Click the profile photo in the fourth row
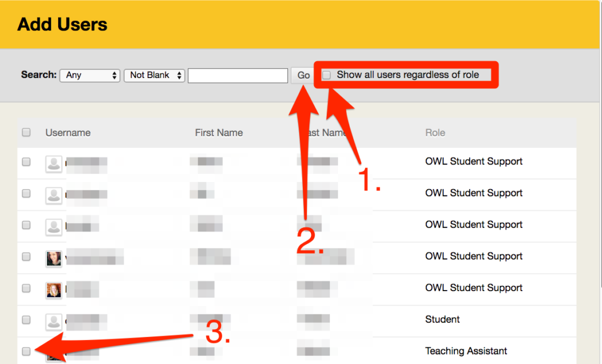 [x=53, y=257]
